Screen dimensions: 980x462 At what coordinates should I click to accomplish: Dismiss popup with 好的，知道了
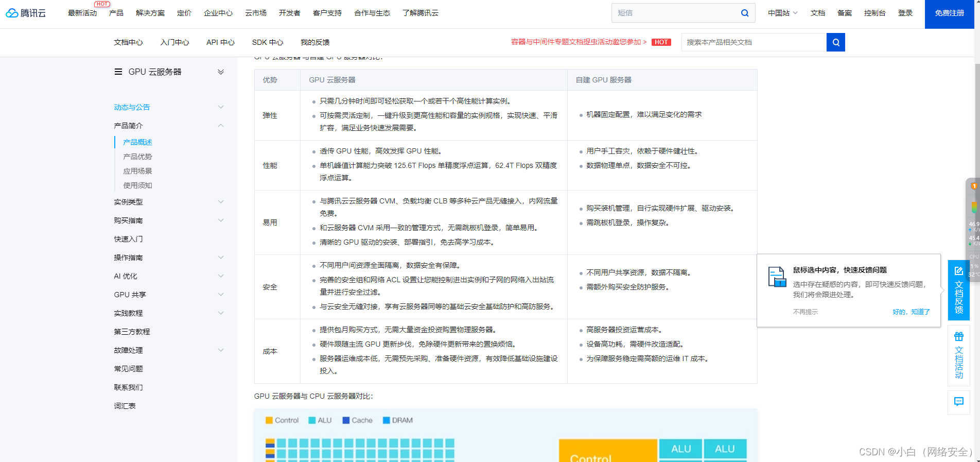click(x=911, y=312)
